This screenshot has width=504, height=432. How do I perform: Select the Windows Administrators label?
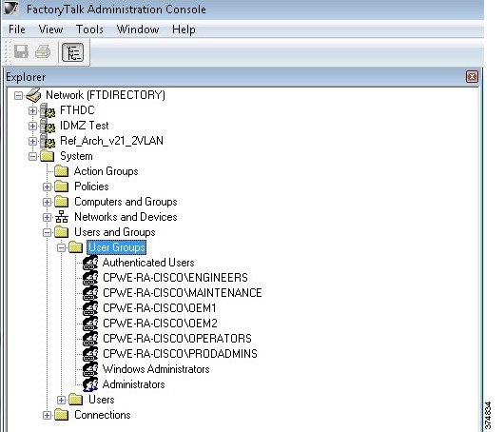click(x=156, y=369)
